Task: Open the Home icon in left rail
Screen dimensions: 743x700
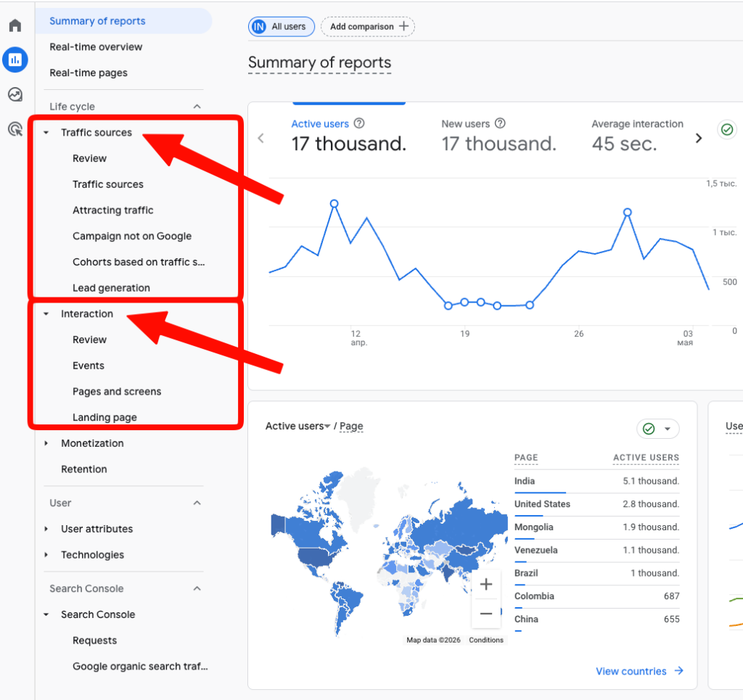Action: (x=15, y=25)
